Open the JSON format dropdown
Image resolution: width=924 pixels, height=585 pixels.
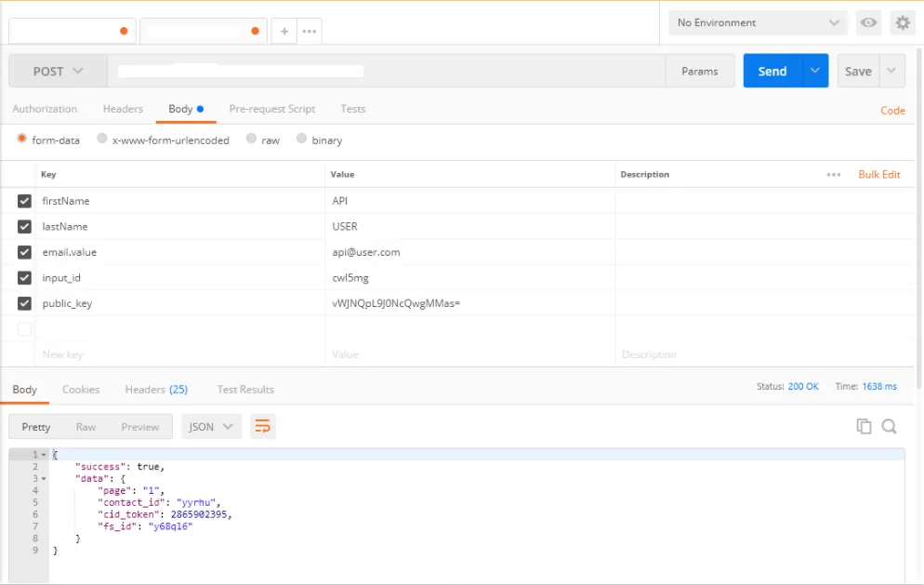211,426
